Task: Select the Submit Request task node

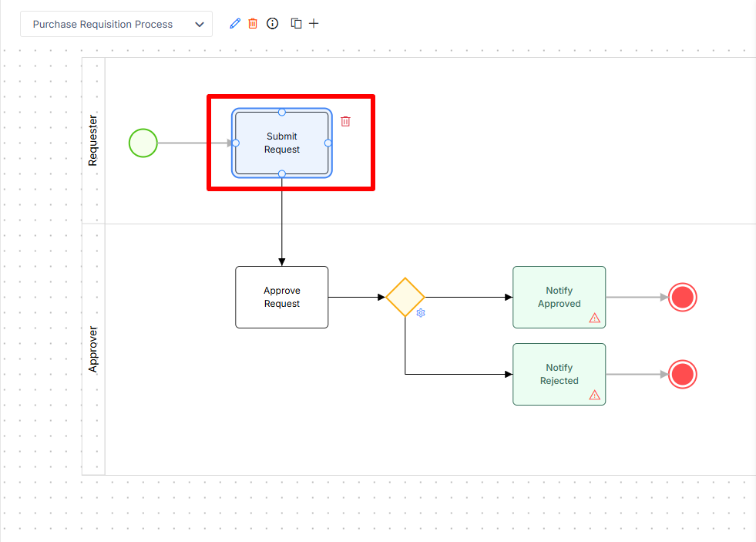Action: click(282, 143)
